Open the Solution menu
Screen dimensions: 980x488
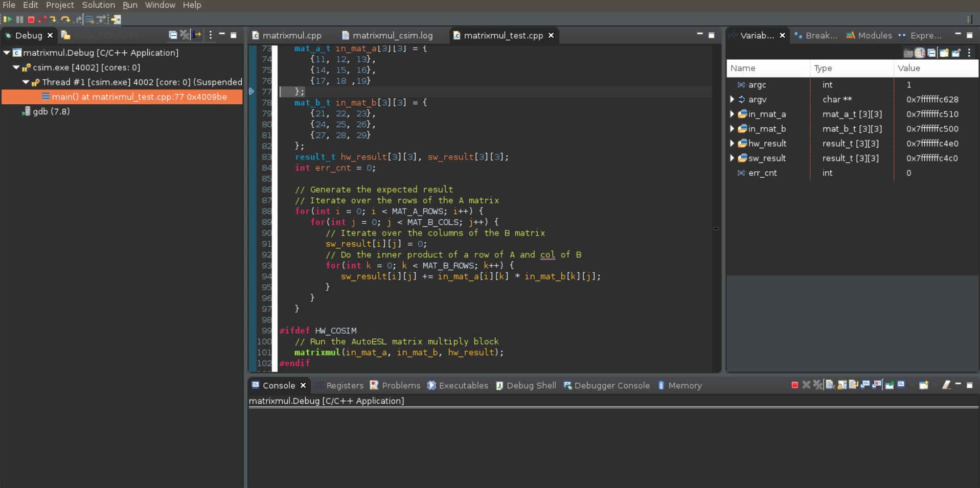coord(98,5)
